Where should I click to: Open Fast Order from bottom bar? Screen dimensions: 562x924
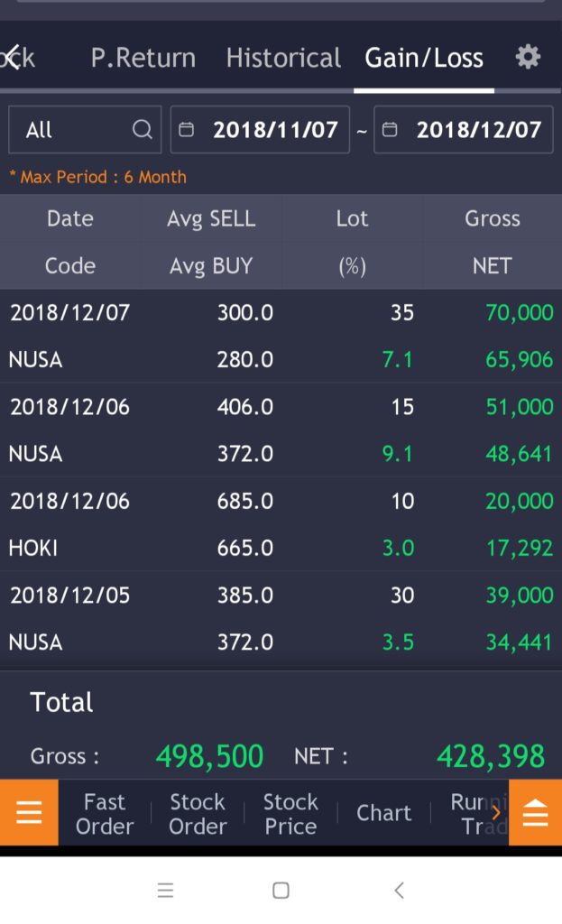105,813
